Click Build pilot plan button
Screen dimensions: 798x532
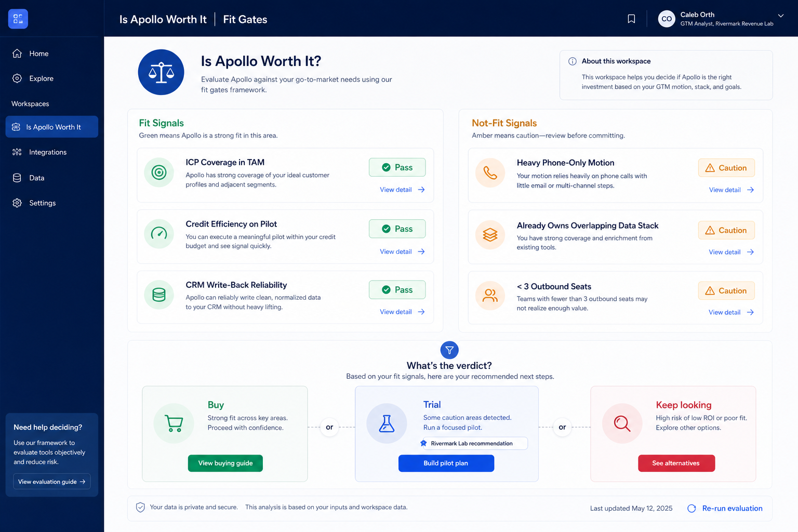(x=446, y=463)
